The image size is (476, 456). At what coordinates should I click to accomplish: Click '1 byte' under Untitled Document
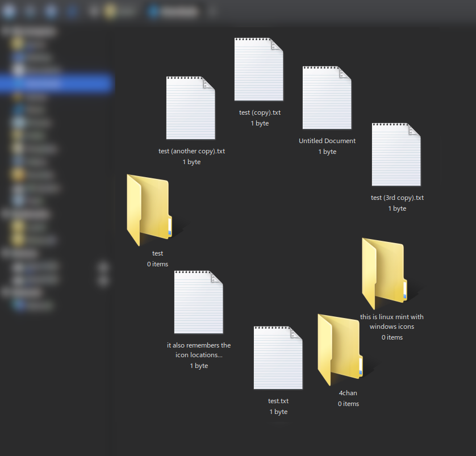click(x=327, y=152)
